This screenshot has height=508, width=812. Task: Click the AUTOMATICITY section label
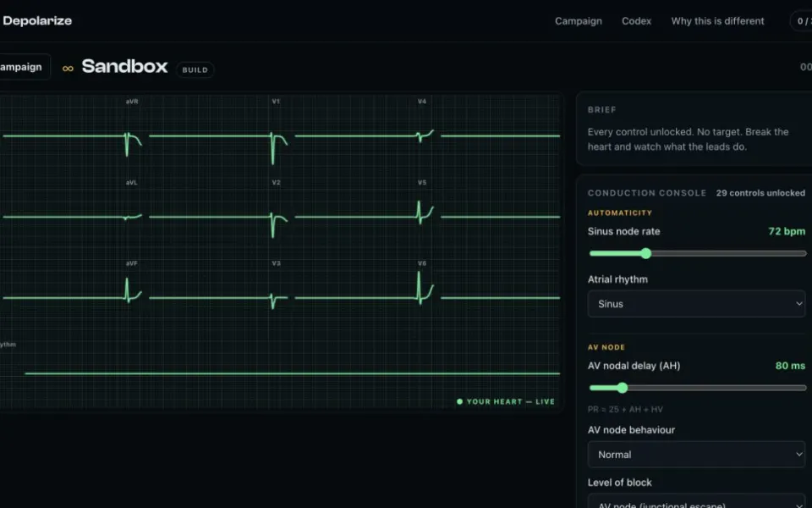click(619, 213)
